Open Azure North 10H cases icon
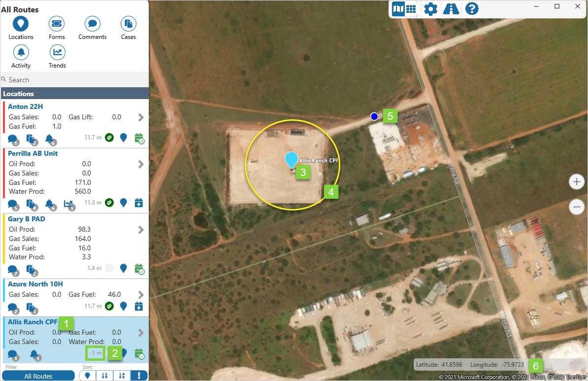 [x=32, y=308]
